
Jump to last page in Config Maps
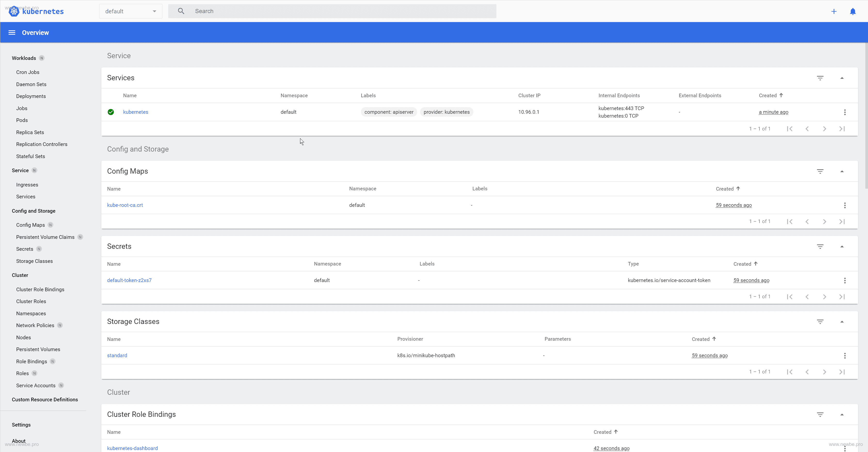click(x=842, y=221)
